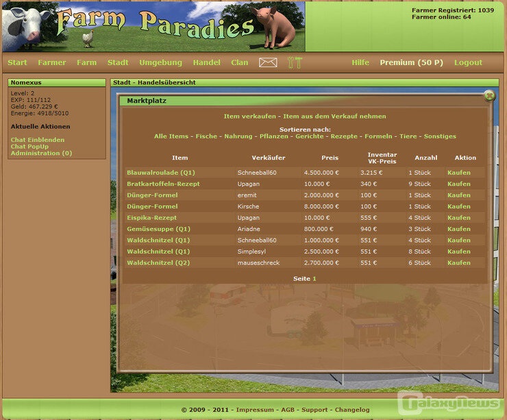Buy Waldschnitzel (Q1) from Simplesyl
Screen dimensions: 507x420
[x=459, y=251]
